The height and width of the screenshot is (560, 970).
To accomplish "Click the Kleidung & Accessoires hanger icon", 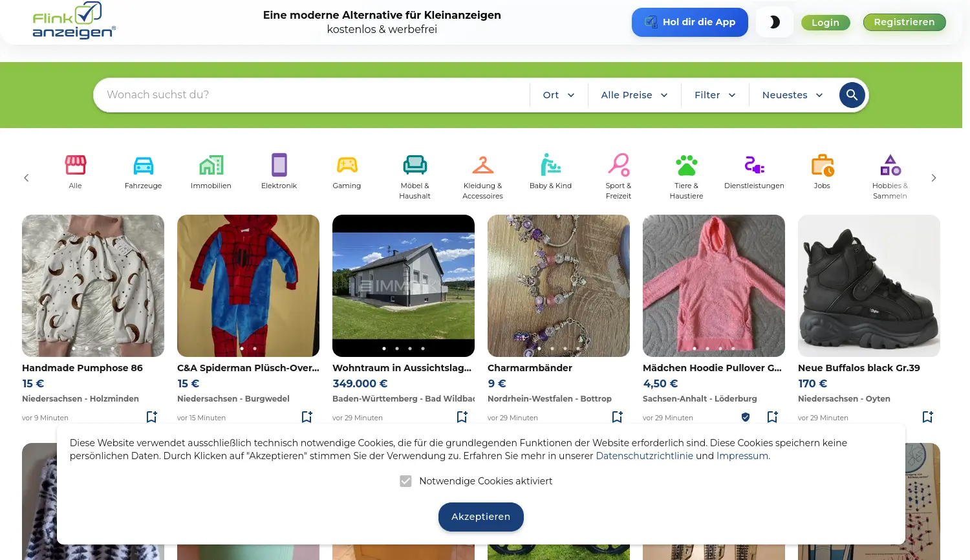I will point(482,165).
